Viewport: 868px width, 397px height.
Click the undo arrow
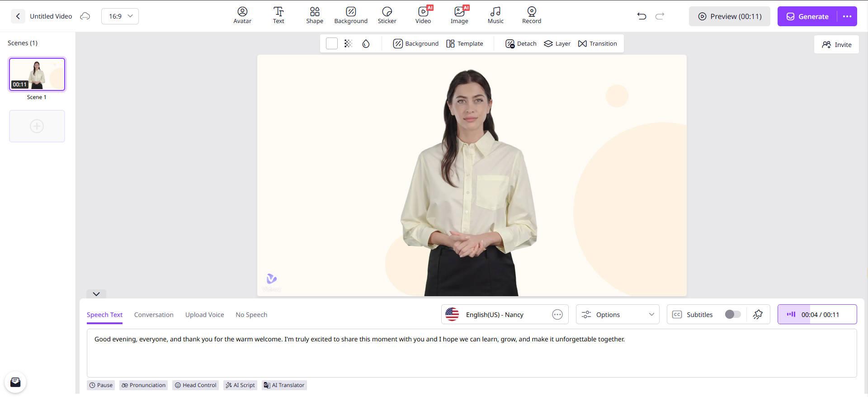click(642, 16)
